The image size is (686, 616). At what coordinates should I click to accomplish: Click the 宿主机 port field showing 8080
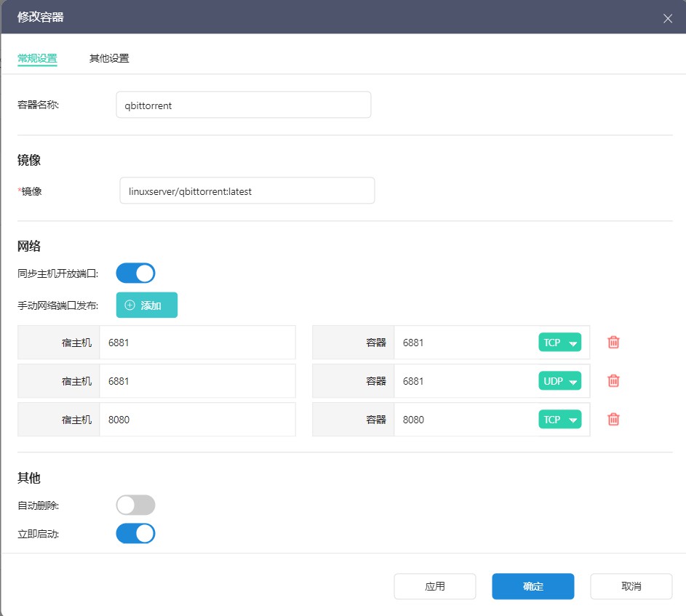196,420
